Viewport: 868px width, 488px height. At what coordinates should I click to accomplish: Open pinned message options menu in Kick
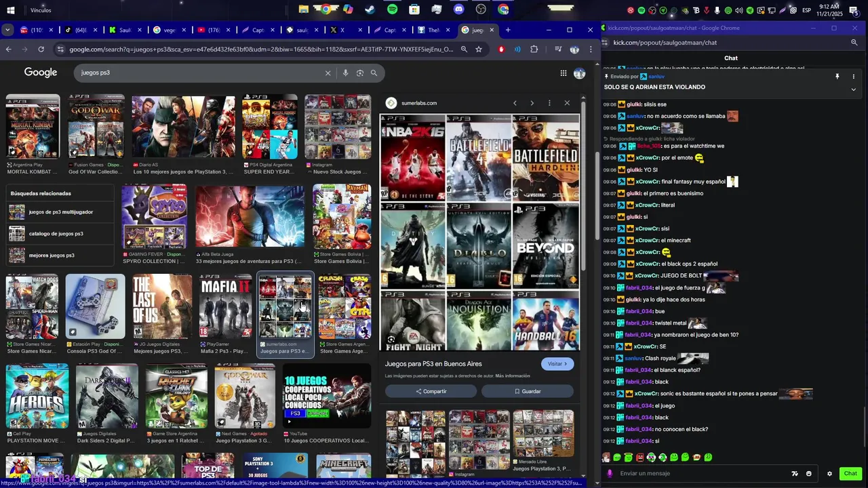pos(854,77)
